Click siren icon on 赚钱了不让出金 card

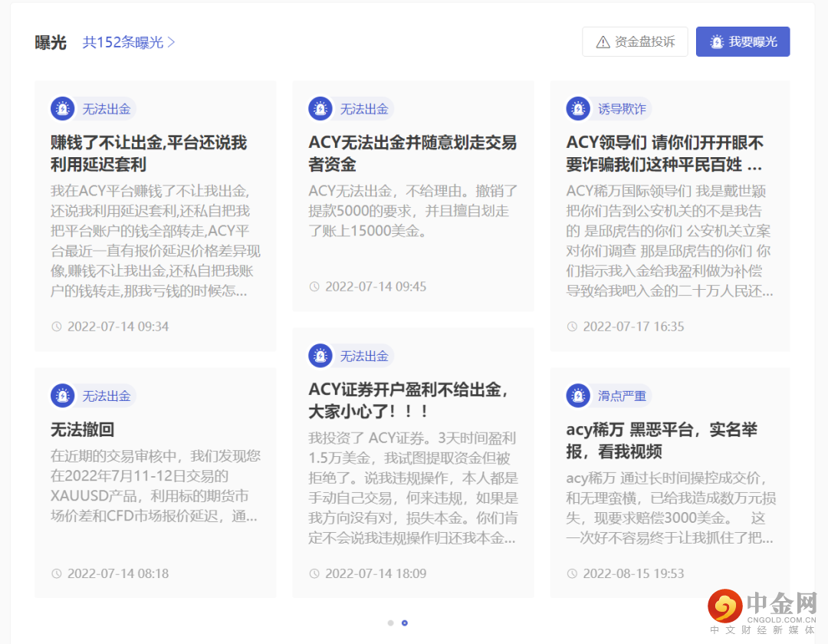(63, 109)
